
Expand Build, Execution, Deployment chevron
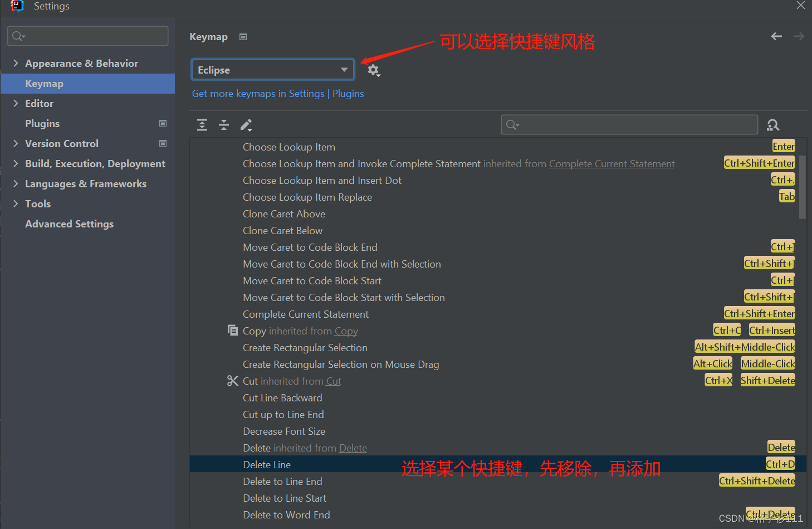click(x=16, y=163)
